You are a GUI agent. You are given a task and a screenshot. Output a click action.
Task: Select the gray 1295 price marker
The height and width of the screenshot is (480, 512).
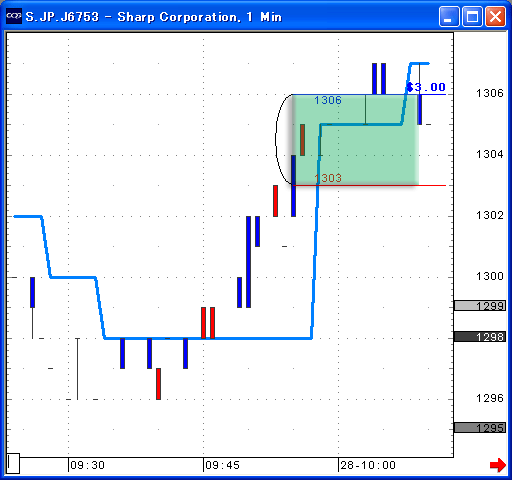coord(480,428)
